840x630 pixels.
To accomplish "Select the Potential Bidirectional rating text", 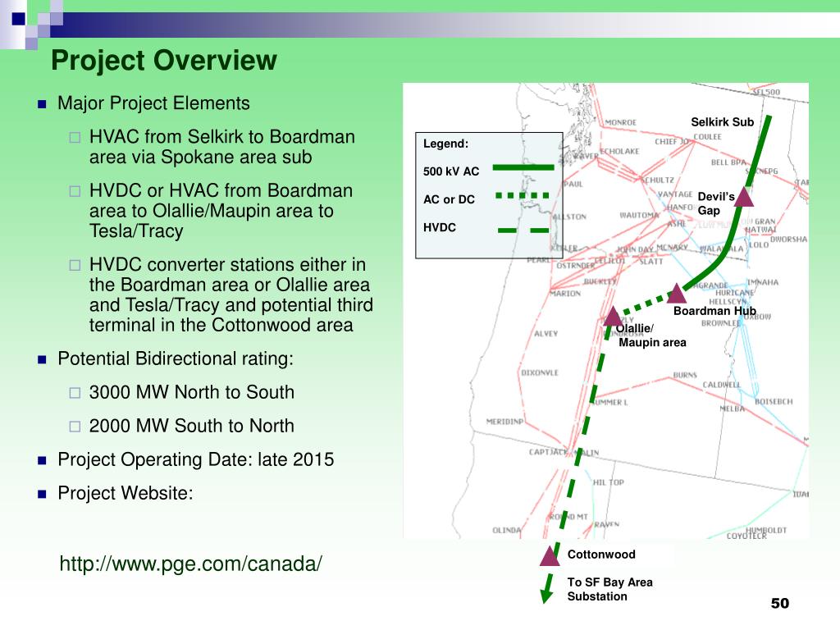I will tap(176, 358).
